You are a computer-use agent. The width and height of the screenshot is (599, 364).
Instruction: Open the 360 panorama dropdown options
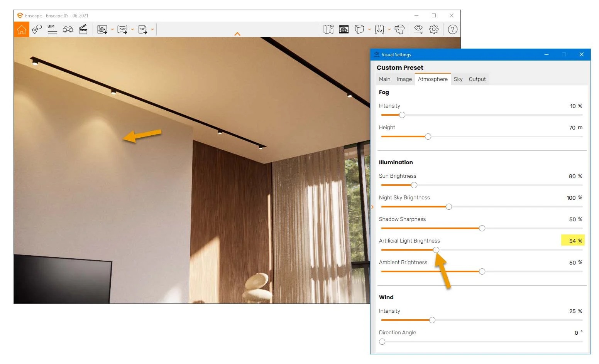[133, 29]
